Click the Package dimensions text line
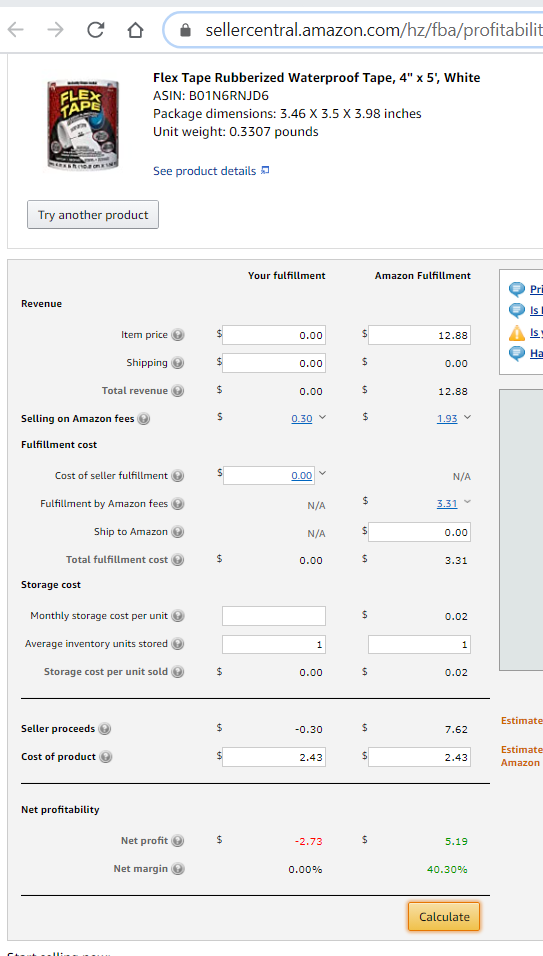 [287, 113]
